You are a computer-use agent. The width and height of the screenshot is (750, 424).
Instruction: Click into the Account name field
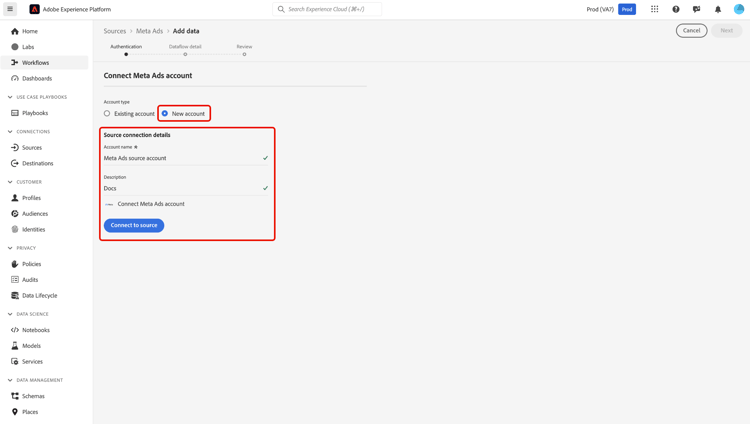[x=187, y=158]
